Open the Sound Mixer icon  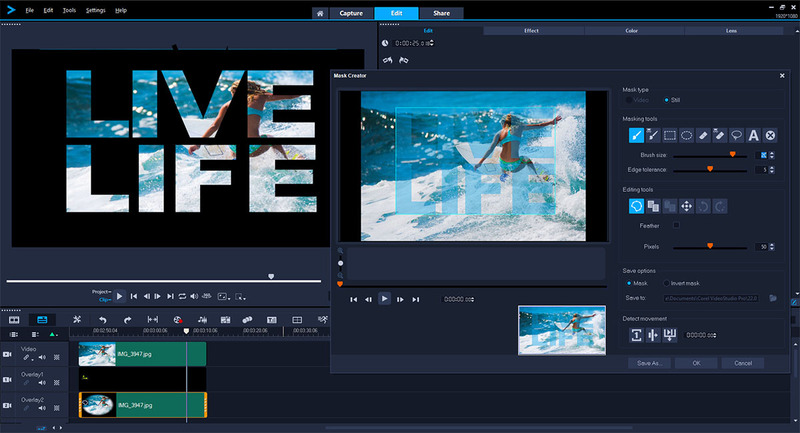[202, 320]
